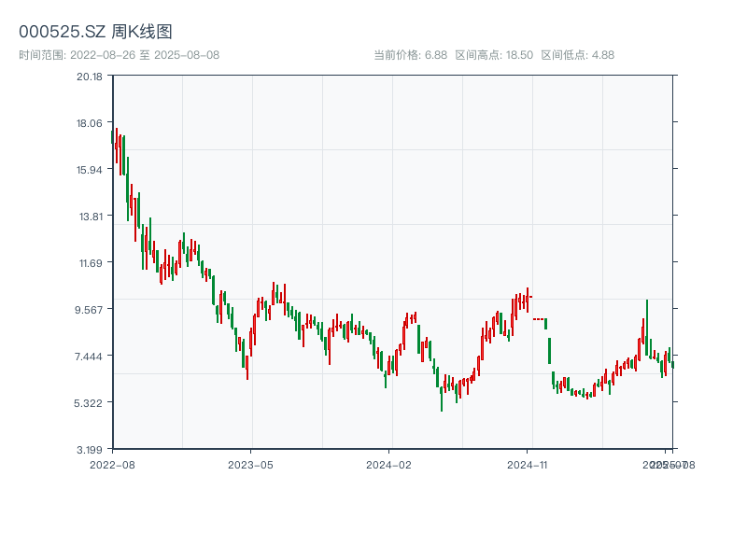This screenshot has height=560, width=747.
Task: Select the 2024-02 x-axis date label
Action: [x=389, y=464]
